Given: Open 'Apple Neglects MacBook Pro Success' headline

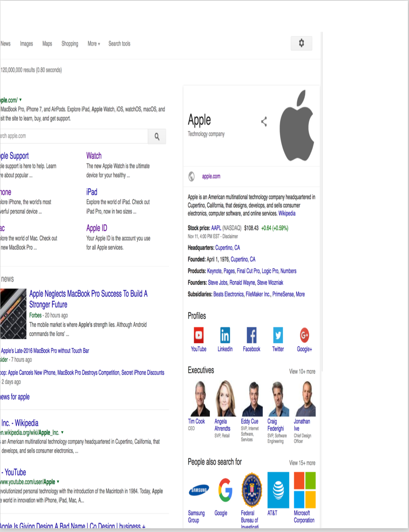Looking at the screenshot, I should [x=88, y=299].
